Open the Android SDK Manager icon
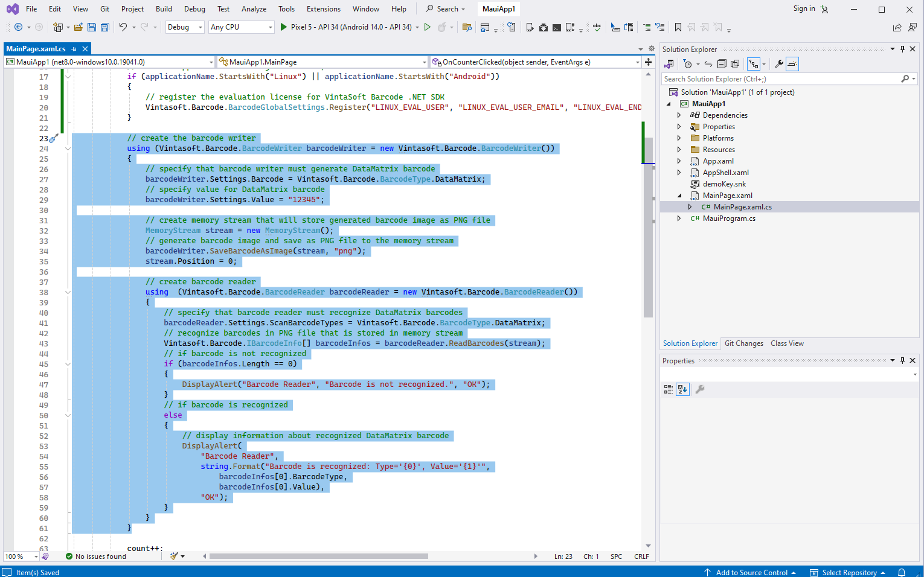This screenshot has height=577, width=924. pyautogui.click(x=544, y=27)
